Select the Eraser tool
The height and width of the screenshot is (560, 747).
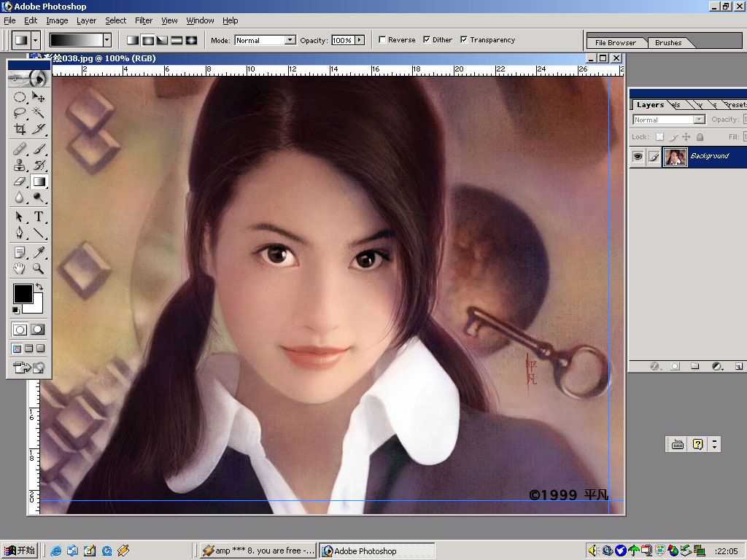[x=20, y=181]
